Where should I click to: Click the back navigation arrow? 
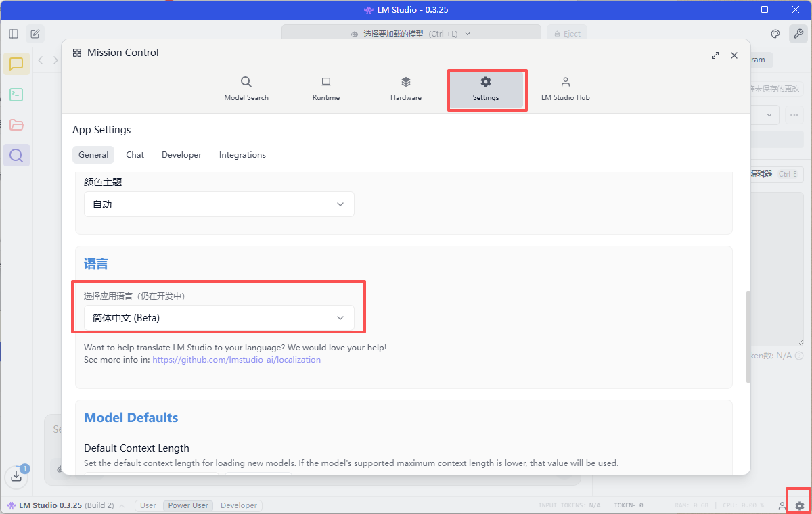pyautogui.click(x=41, y=60)
